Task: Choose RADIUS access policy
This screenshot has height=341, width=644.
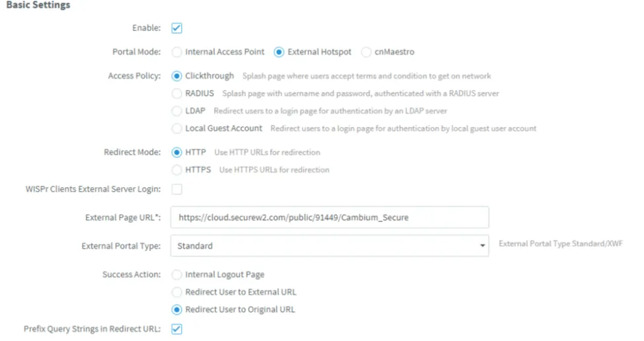Action: point(176,94)
